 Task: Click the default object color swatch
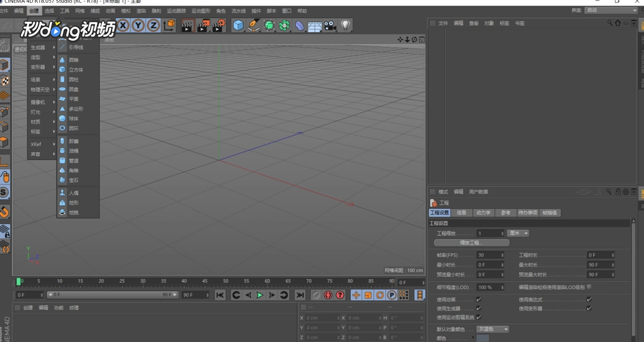click(x=482, y=338)
